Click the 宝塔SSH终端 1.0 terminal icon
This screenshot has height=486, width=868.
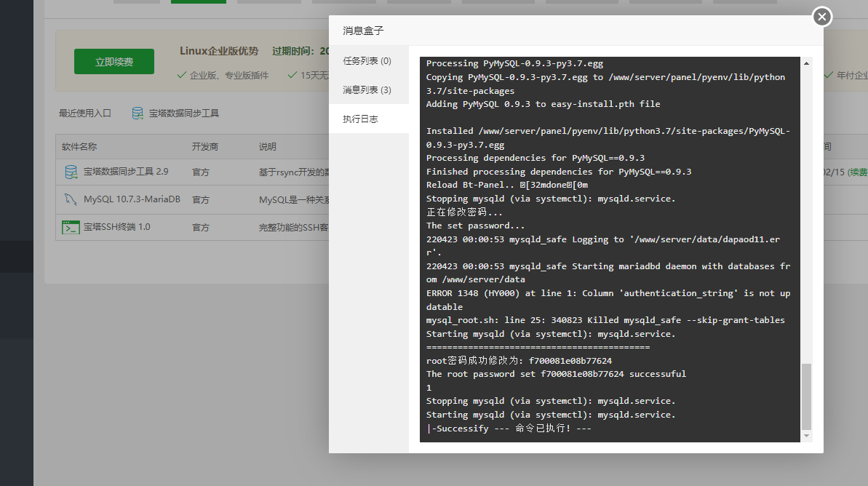(71, 228)
